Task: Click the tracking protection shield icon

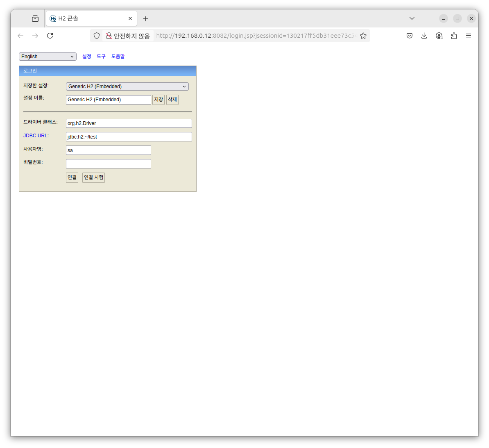Action: (97, 36)
